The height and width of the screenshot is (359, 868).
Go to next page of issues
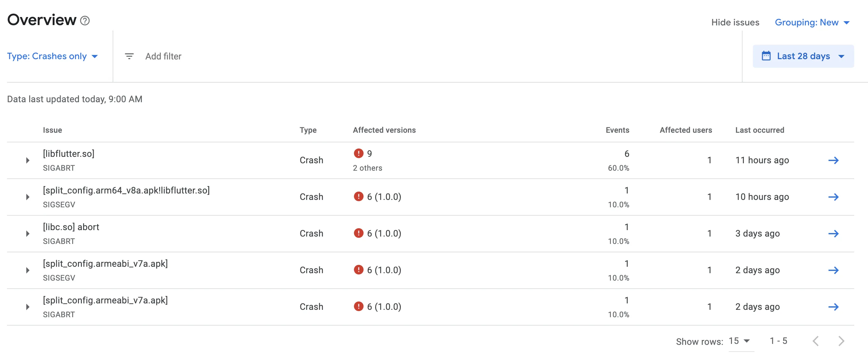tap(841, 341)
